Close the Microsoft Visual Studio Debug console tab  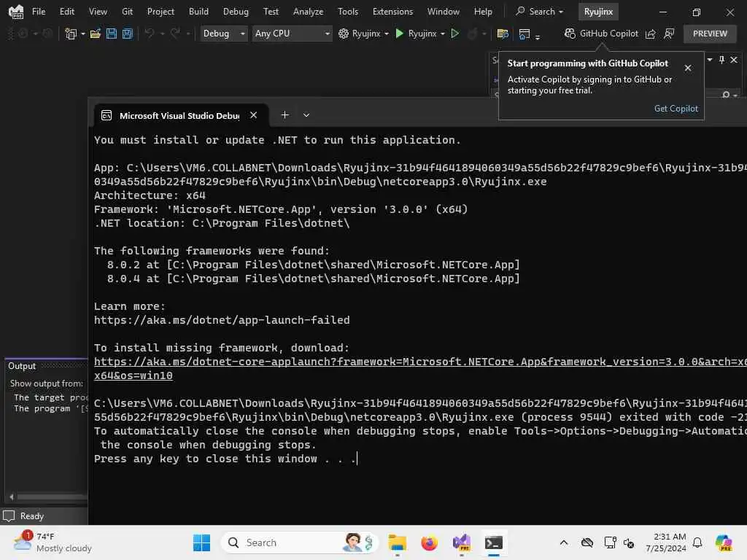[253, 115]
